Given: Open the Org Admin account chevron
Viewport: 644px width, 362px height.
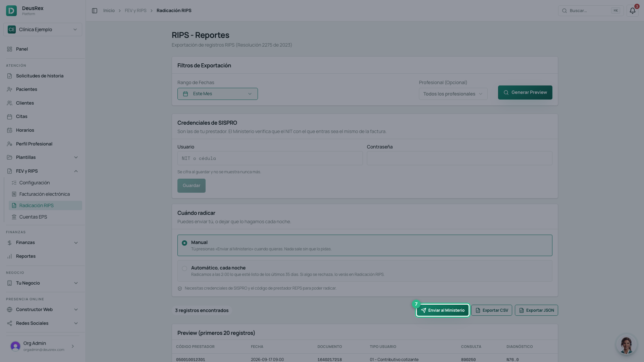Looking at the screenshot, I should pyautogui.click(x=72, y=347).
